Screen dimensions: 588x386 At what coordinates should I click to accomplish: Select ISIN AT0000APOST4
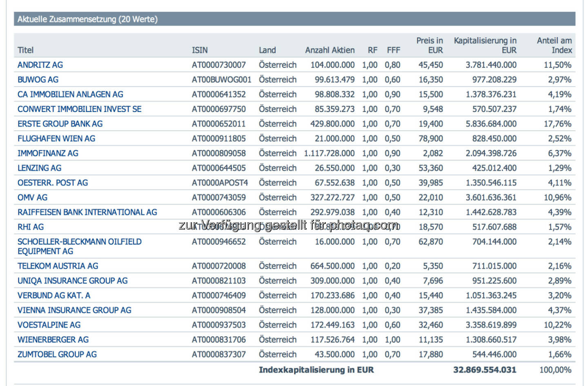point(220,183)
